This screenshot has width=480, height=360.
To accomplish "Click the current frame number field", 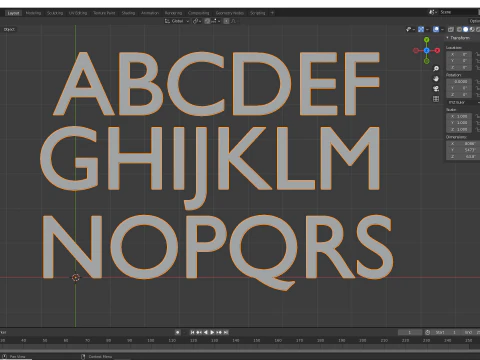I will (410, 332).
